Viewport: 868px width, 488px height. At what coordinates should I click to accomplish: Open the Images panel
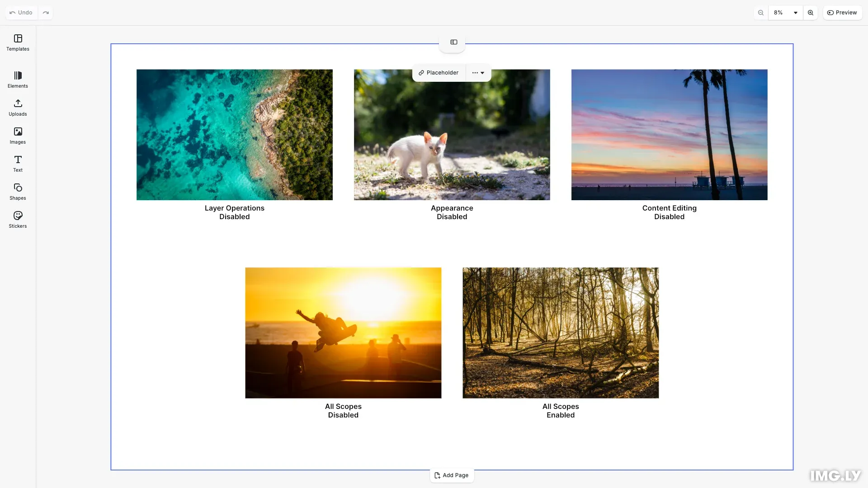(x=18, y=136)
